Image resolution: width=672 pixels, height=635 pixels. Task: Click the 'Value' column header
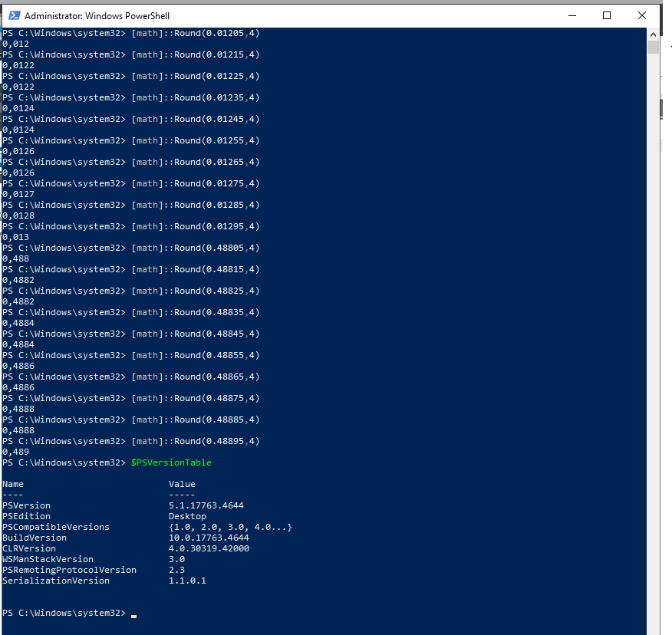click(182, 484)
